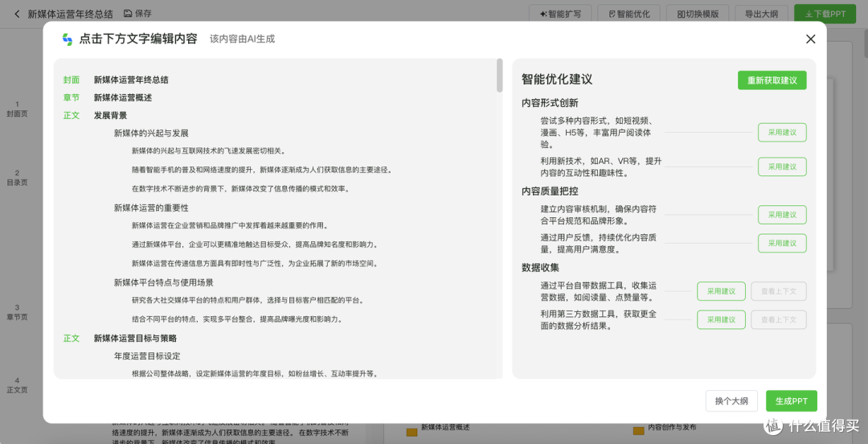Click the back arrow beside 新媒体运营年终总结
The width and height of the screenshot is (868, 444).
[17, 14]
